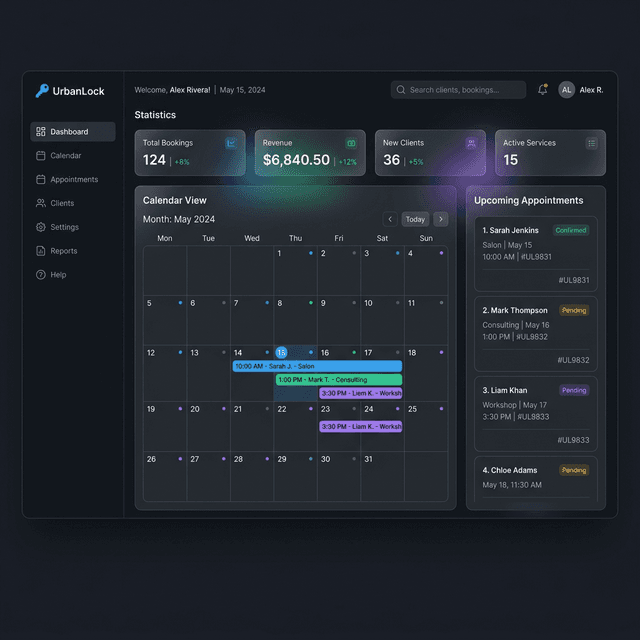640x640 pixels.
Task: Click booking ID #UL9831 at the card bottom
Action: pyautogui.click(x=574, y=280)
